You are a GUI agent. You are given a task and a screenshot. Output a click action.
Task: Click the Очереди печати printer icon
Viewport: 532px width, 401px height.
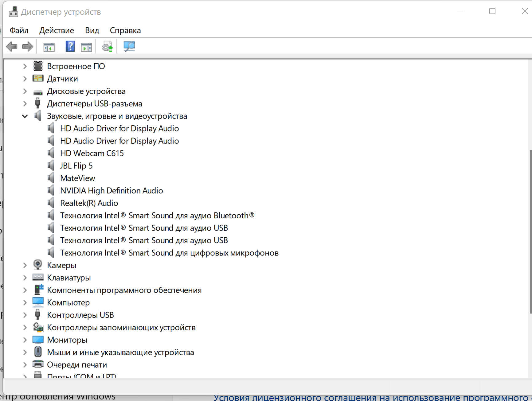click(38, 364)
